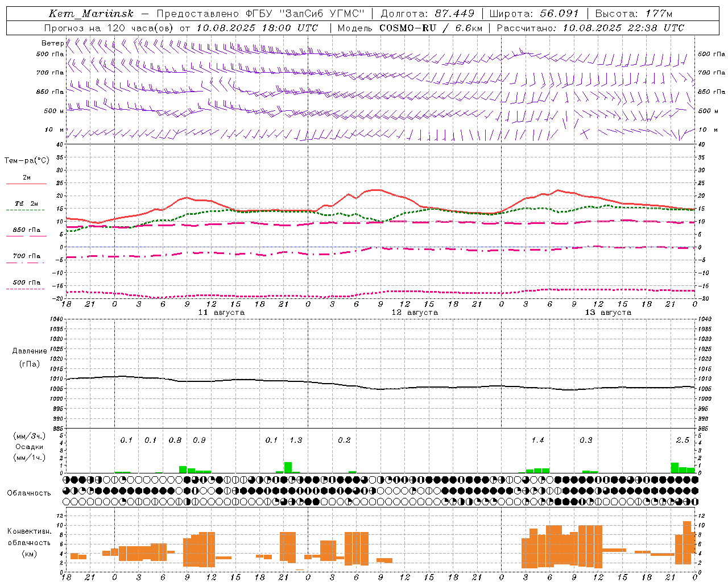Select the text ФГБУ "ЗапСиб УГМС"
The width and height of the screenshot is (728, 582).
coord(305,14)
